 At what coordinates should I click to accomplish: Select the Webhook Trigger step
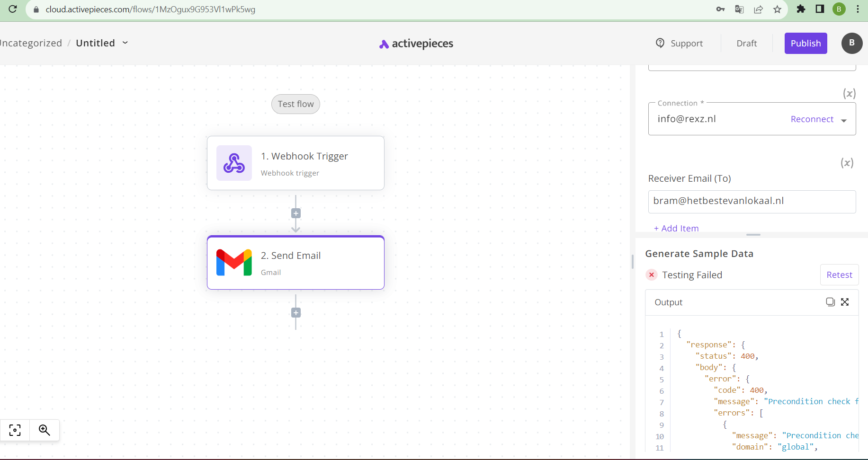295,163
